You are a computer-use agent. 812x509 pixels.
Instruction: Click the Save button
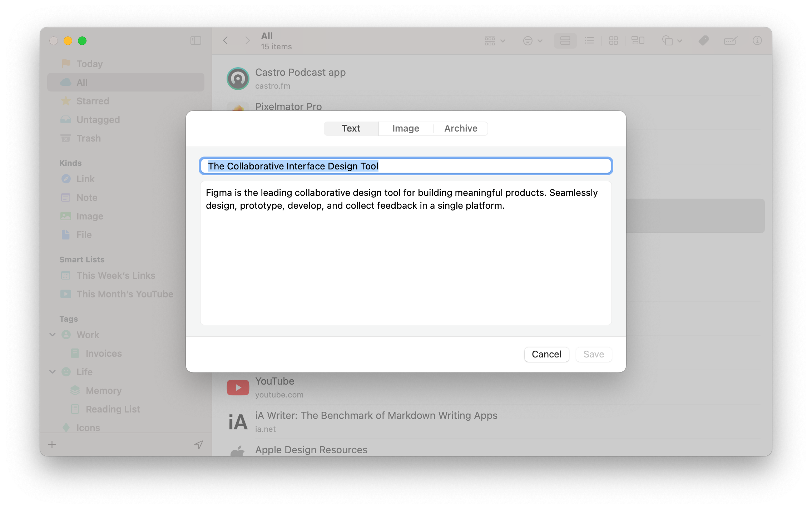(x=593, y=354)
